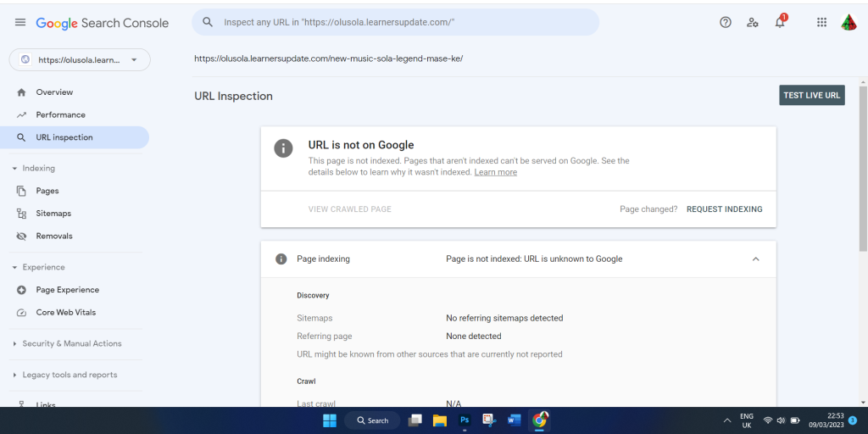Open Task View on the taskbar

[415, 420]
